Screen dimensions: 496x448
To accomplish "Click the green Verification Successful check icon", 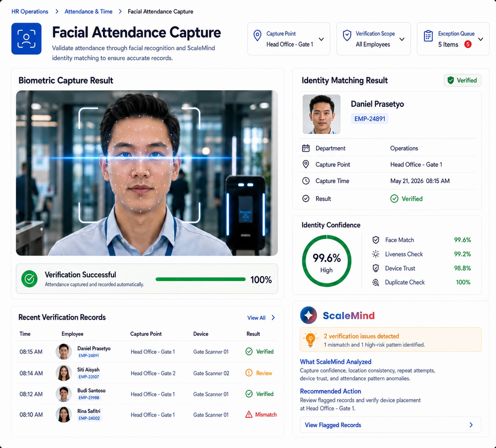I will coord(29,279).
